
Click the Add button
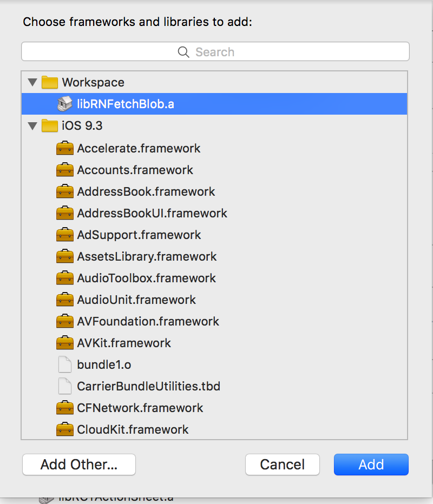371,465
